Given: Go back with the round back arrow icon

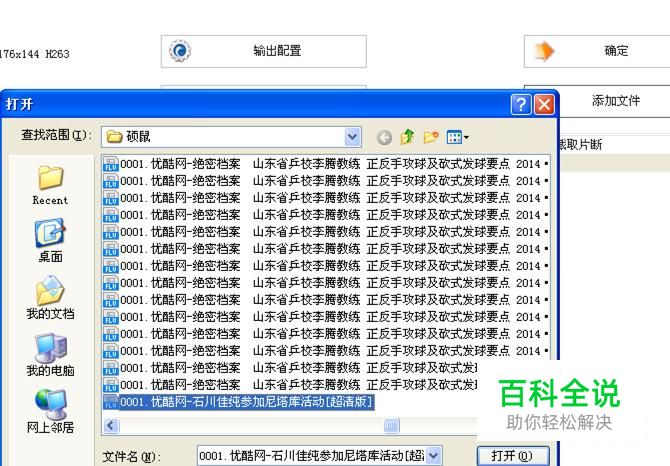Looking at the screenshot, I should point(384,138).
